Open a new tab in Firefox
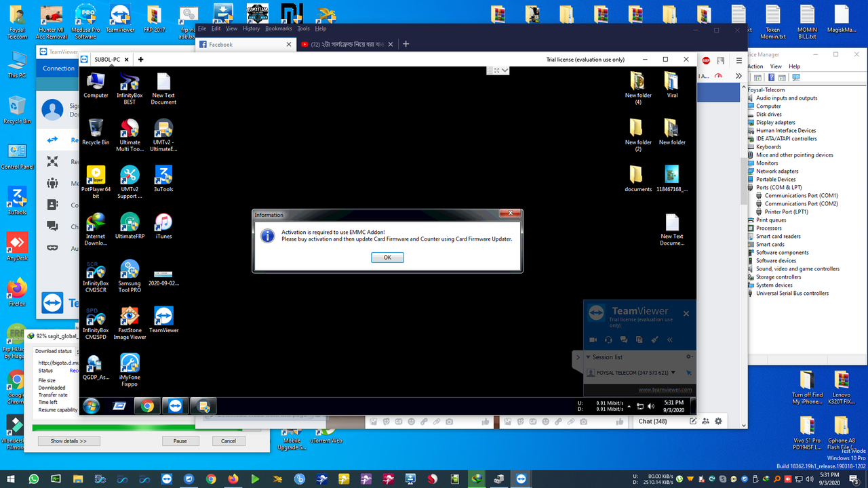Viewport: 868px width, 488px height. click(406, 44)
